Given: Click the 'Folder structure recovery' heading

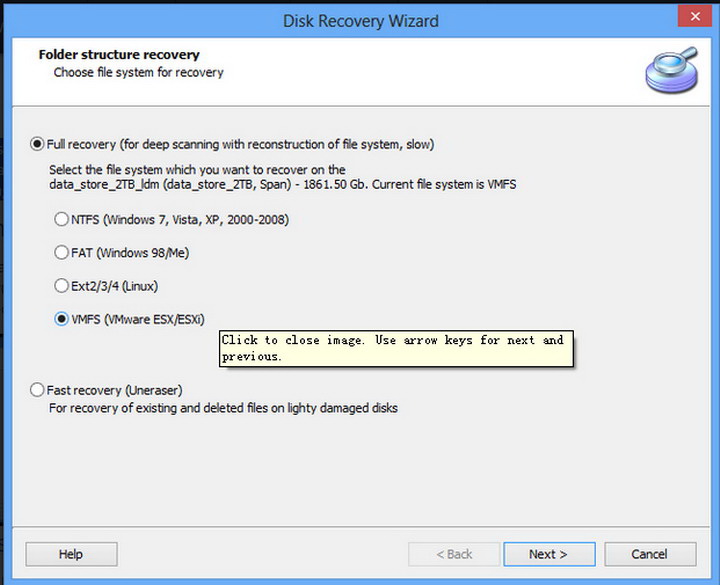Looking at the screenshot, I should [119, 55].
